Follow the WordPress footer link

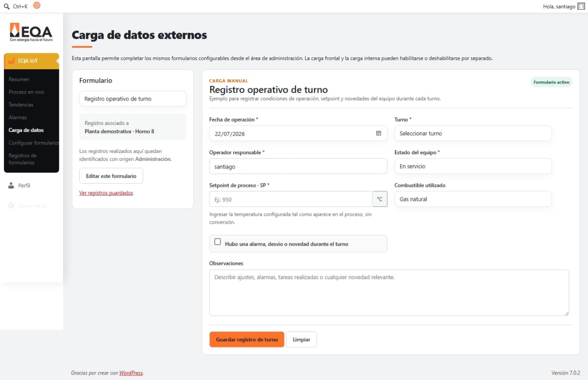(131, 373)
